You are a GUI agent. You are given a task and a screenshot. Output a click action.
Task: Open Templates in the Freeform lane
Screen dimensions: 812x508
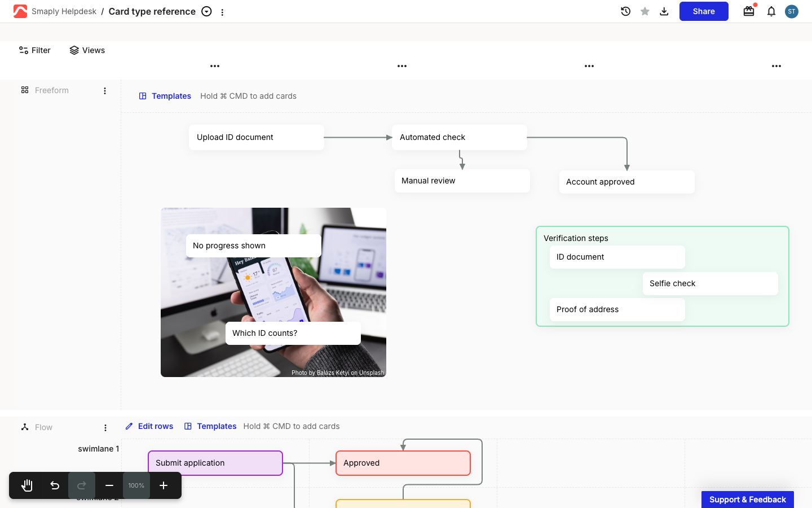[165, 96]
